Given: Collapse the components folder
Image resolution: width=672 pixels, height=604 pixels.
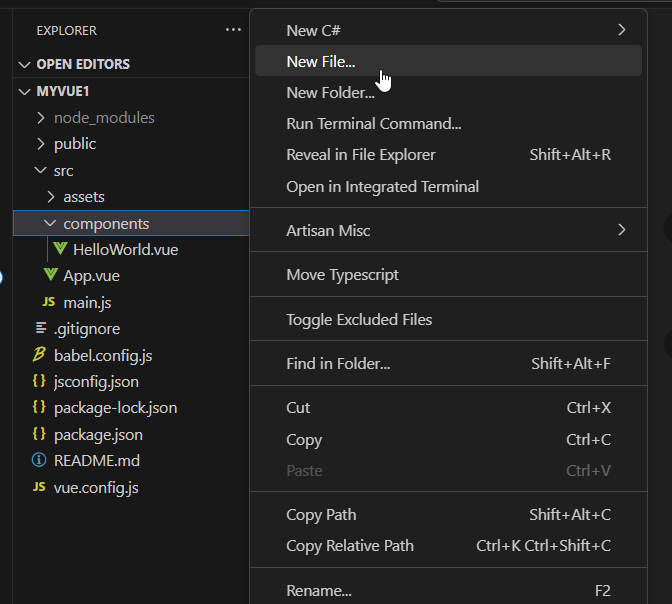Looking at the screenshot, I should pyautogui.click(x=50, y=224).
